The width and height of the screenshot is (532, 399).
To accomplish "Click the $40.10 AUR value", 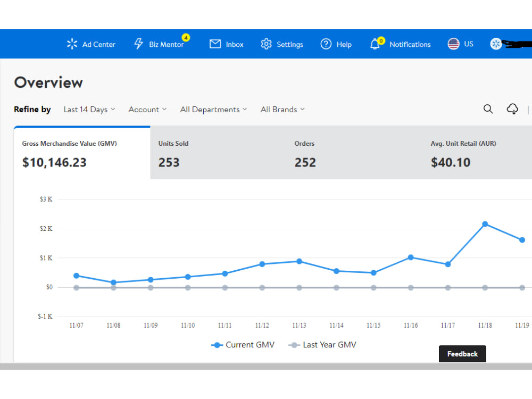I will pyautogui.click(x=451, y=162).
